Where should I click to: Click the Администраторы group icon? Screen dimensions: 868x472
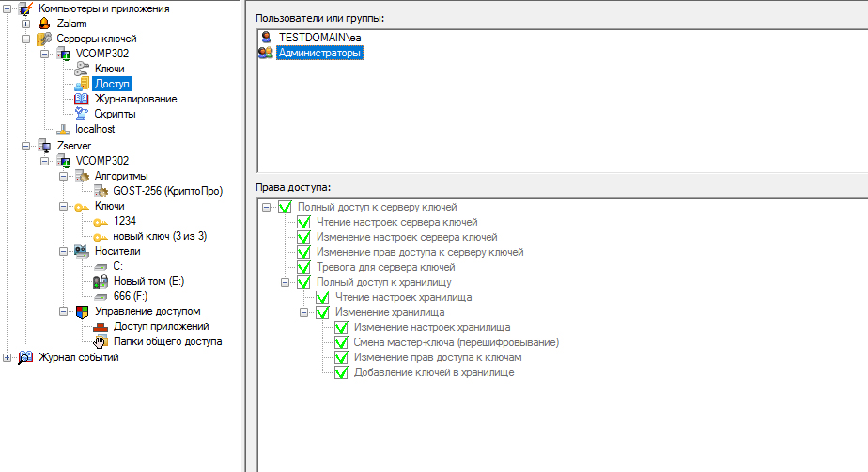tap(266, 53)
